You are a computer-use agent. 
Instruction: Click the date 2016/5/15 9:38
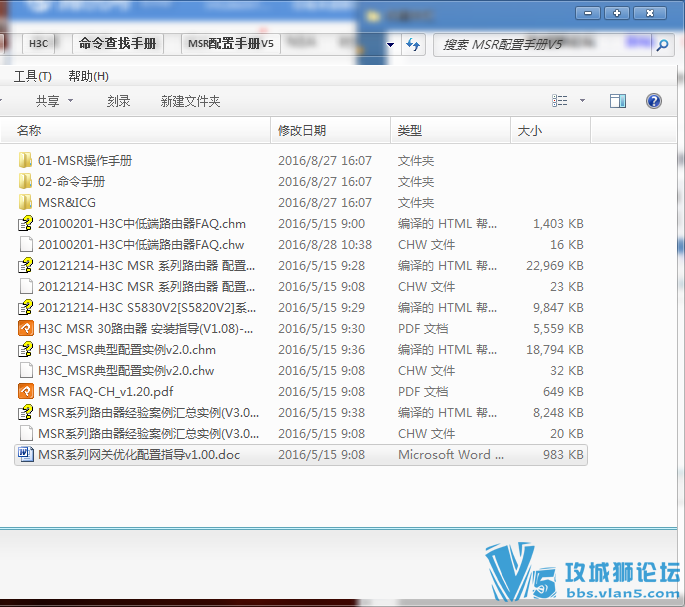(322, 412)
